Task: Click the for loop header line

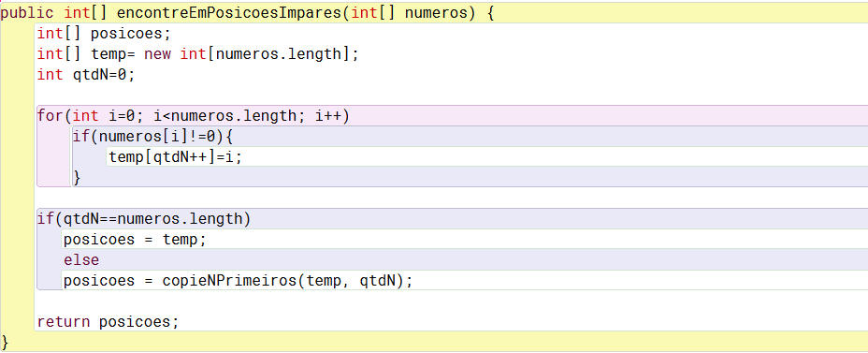Action: [194, 116]
